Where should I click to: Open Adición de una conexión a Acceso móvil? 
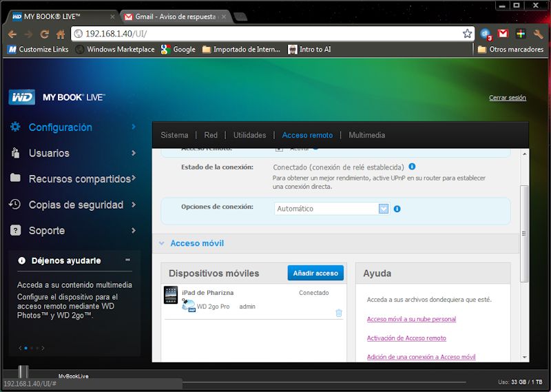click(421, 357)
